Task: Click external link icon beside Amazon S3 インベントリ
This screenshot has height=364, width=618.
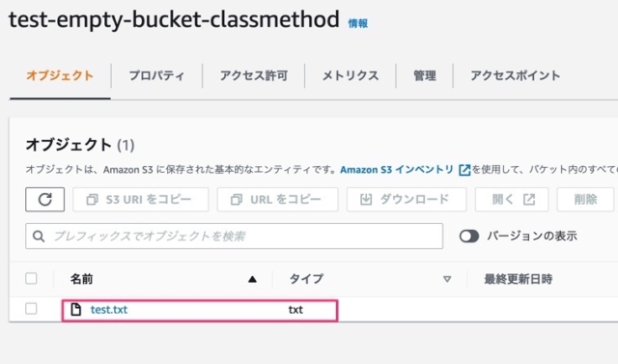Action: 464,170
